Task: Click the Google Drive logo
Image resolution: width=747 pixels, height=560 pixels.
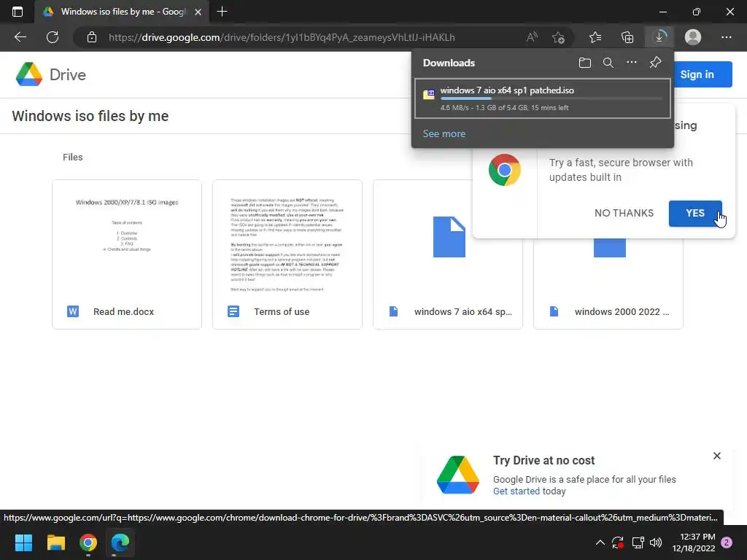Action: (51, 74)
